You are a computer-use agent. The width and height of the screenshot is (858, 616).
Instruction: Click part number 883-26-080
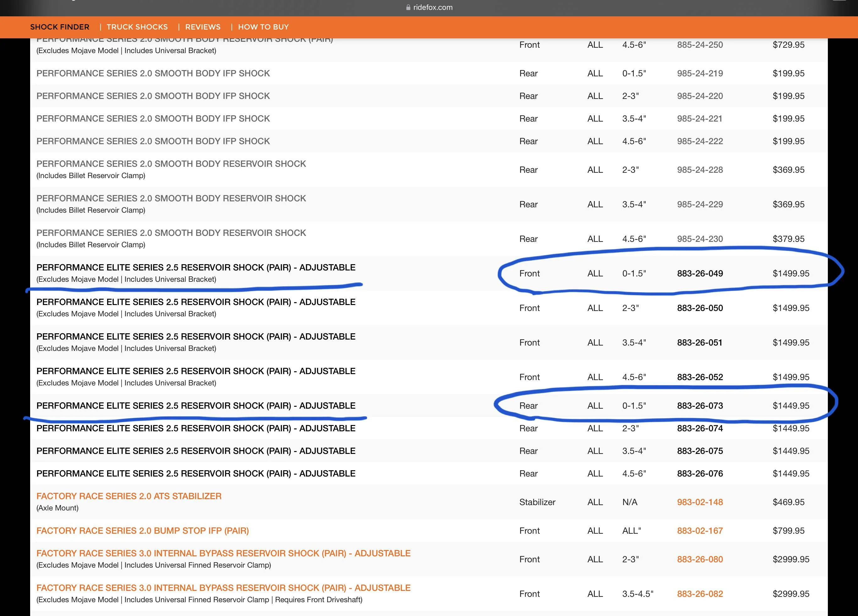click(700, 559)
